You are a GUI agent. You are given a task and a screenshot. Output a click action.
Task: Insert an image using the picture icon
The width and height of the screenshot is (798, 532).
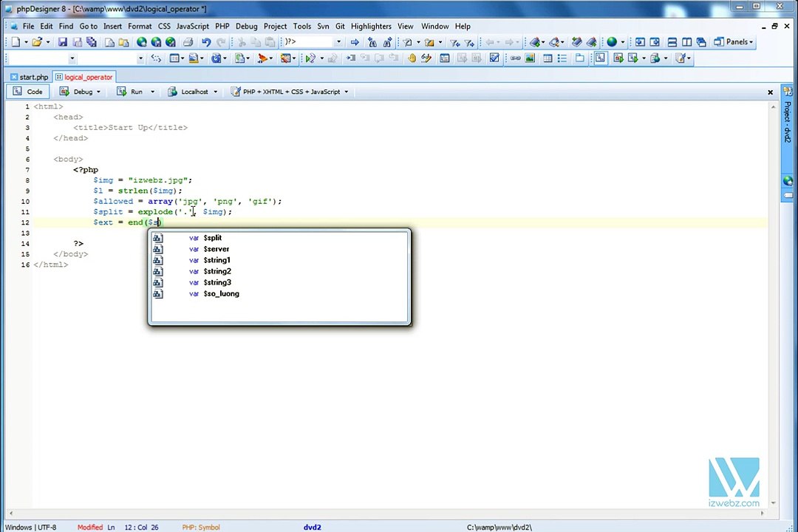click(530, 58)
